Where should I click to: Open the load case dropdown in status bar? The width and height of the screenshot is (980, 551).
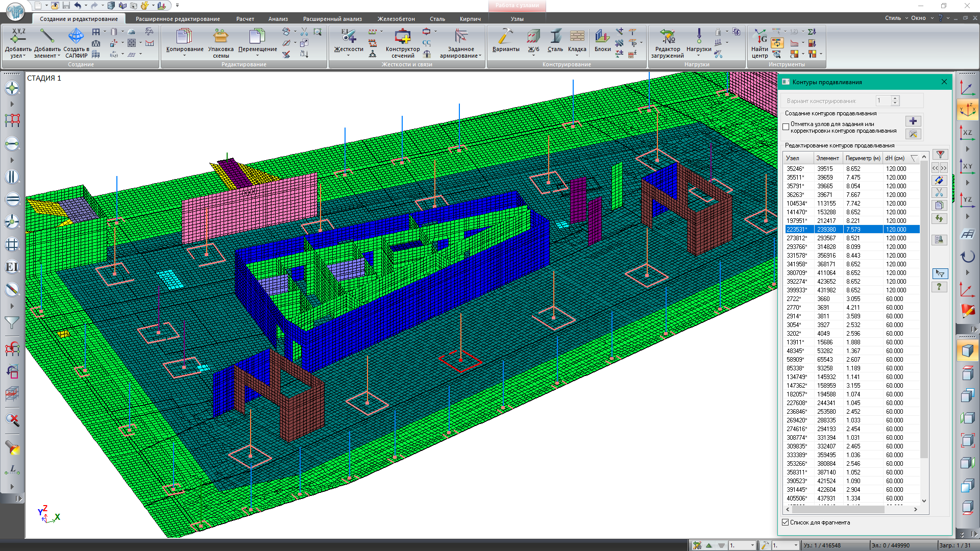tap(752, 545)
